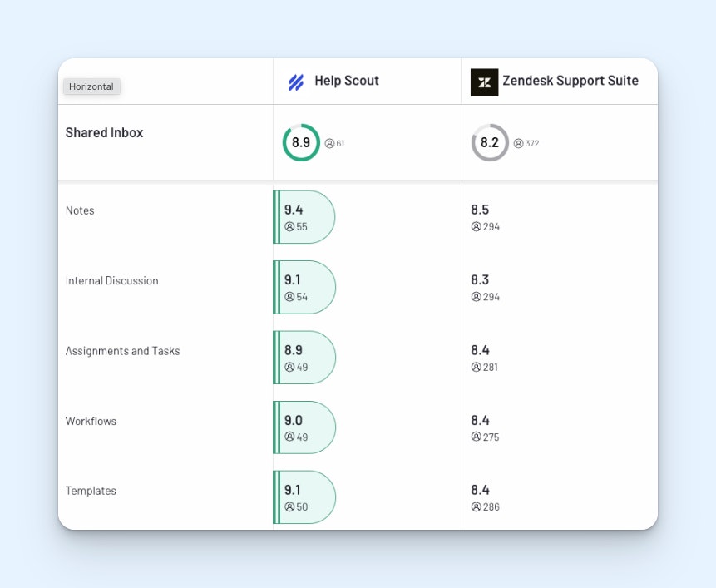Select the Assignments and Tasks label
This screenshot has height=588, width=716.
coord(122,351)
